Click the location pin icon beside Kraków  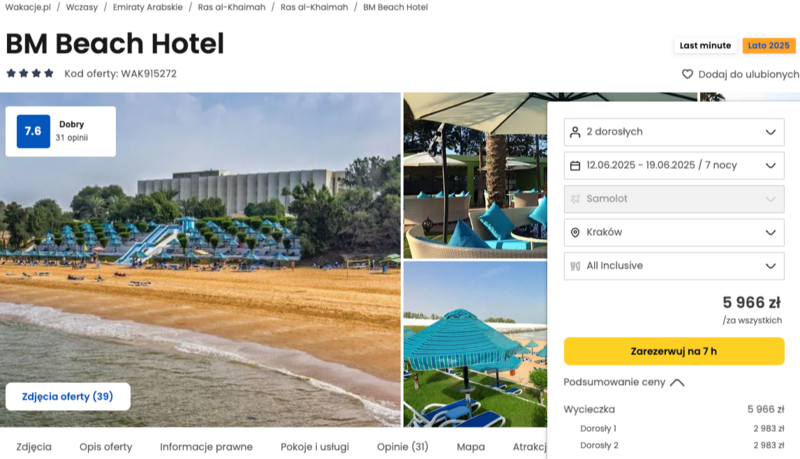[x=575, y=233]
